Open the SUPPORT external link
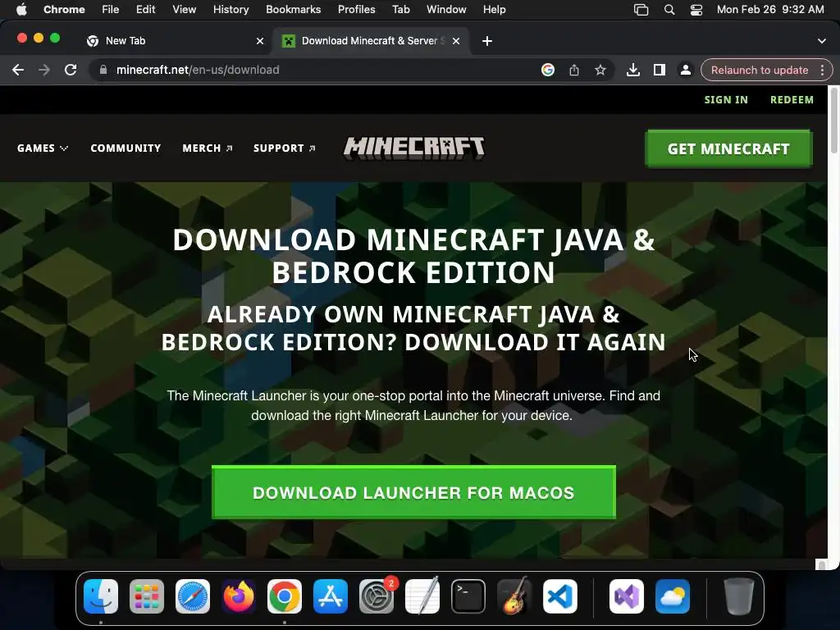 [285, 148]
